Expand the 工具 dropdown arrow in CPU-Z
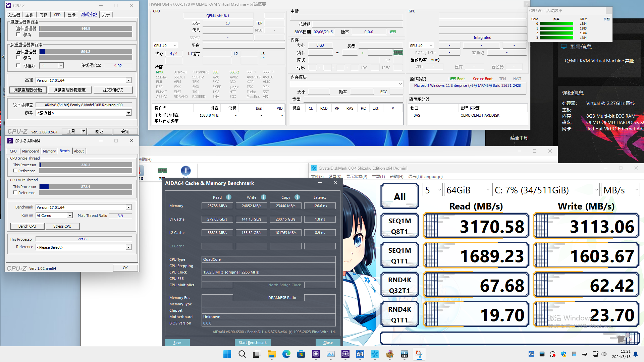 (x=84, y=131)
